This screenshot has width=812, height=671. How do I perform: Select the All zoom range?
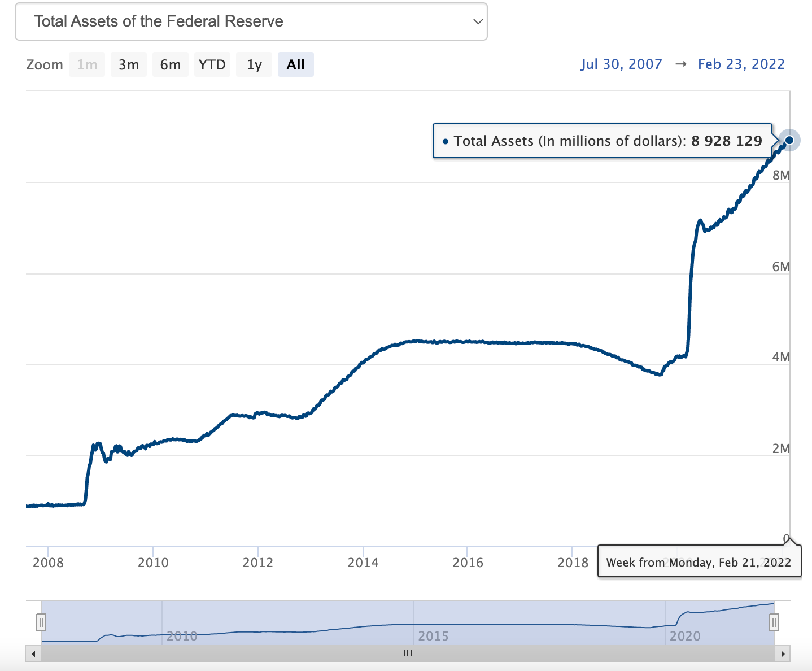point(296,64)
